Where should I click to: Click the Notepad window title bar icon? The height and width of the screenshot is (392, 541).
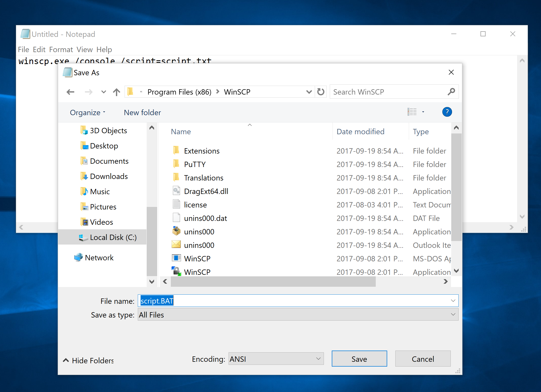click(25, 34)
